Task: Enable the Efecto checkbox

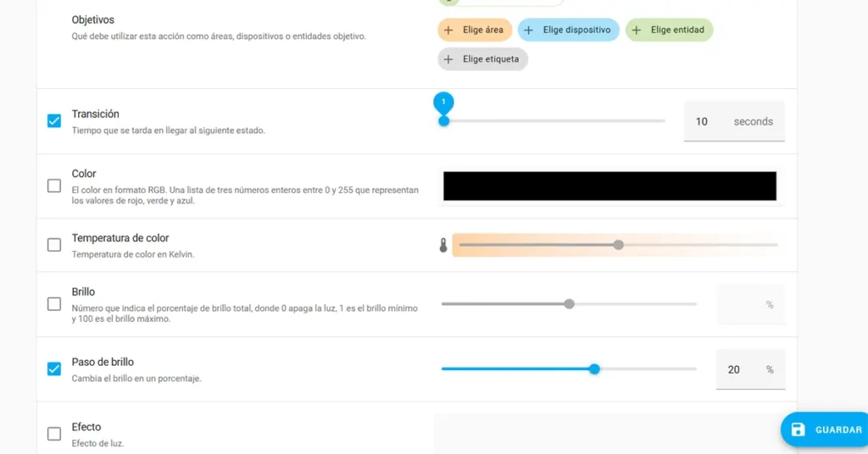Action: (x=54, y=434)
